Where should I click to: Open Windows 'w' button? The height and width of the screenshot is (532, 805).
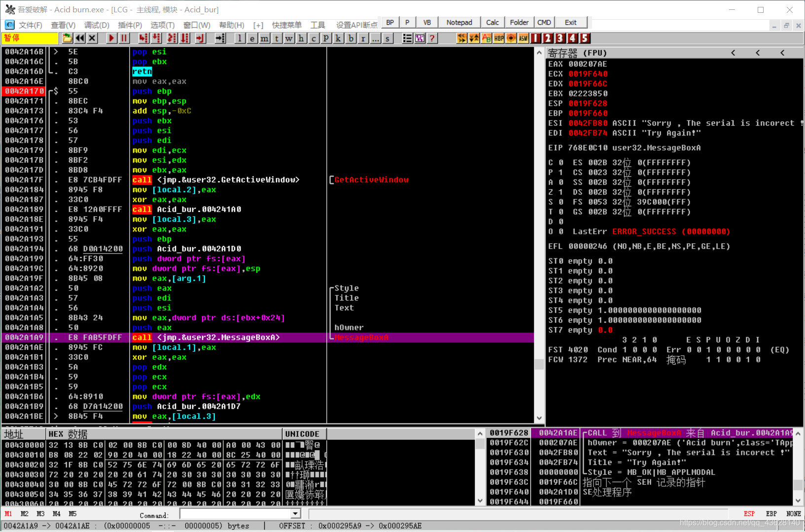pos(289,38)
